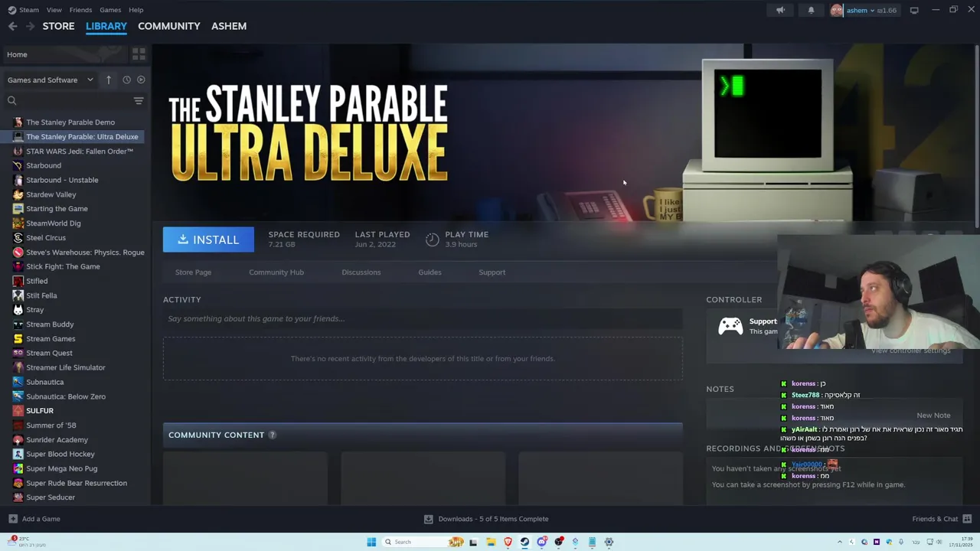980x551 pixels.
Task: Open Windows Start button
Action: coord(371,542)
